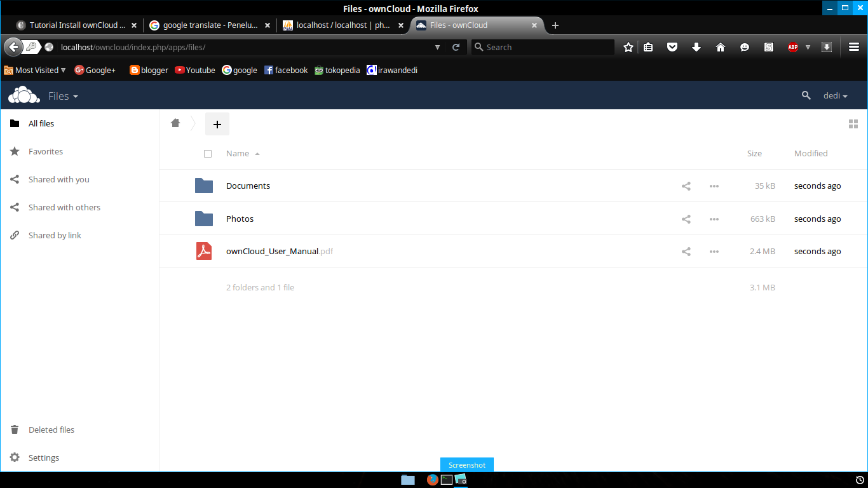Expand the Most Visited bookmarks dropdown
The height and width of the screenshot is (488, 868).
click(35, 70)
